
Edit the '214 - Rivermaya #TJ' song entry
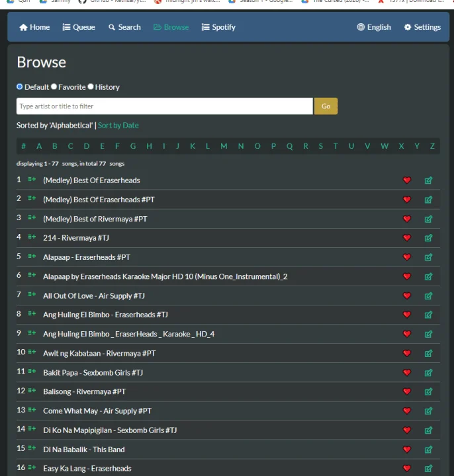click(x=428, y=238)
